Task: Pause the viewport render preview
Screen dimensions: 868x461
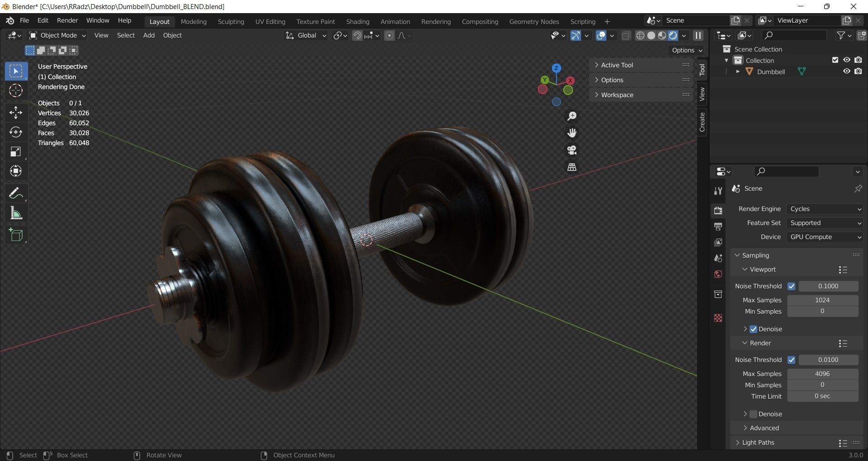Action: 698,36
